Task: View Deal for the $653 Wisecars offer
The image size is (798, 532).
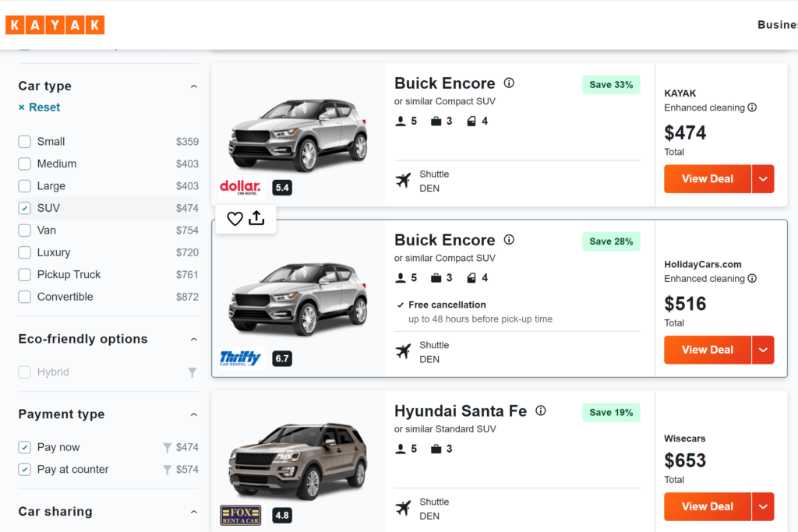Action: pos(708,506)
